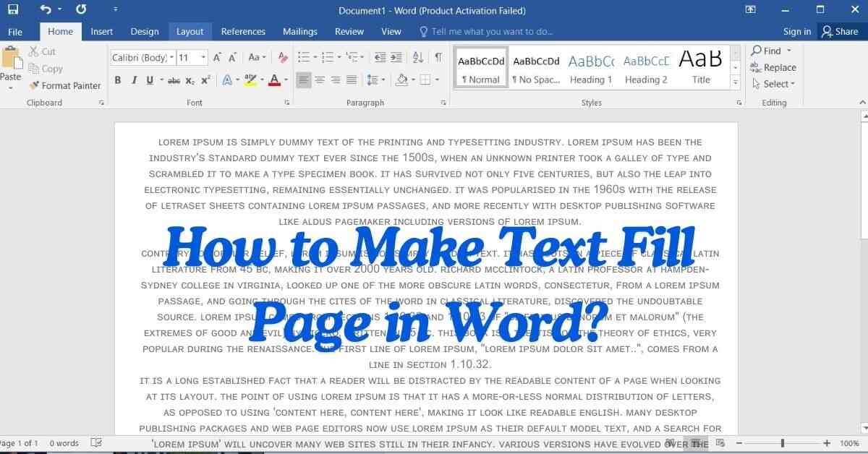Viewport: 868px width, 454px height.
Task: Click the Justify alignment icon
Action: tap(352, 80)
